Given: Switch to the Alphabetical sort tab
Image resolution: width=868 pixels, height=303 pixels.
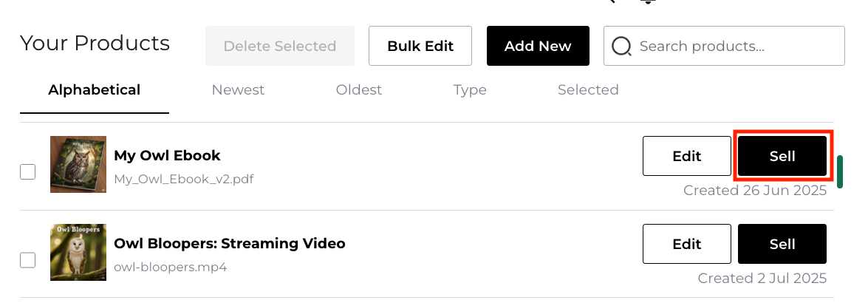Looking at the screenshot, I should pyautogui.click(x=95, y=90).
